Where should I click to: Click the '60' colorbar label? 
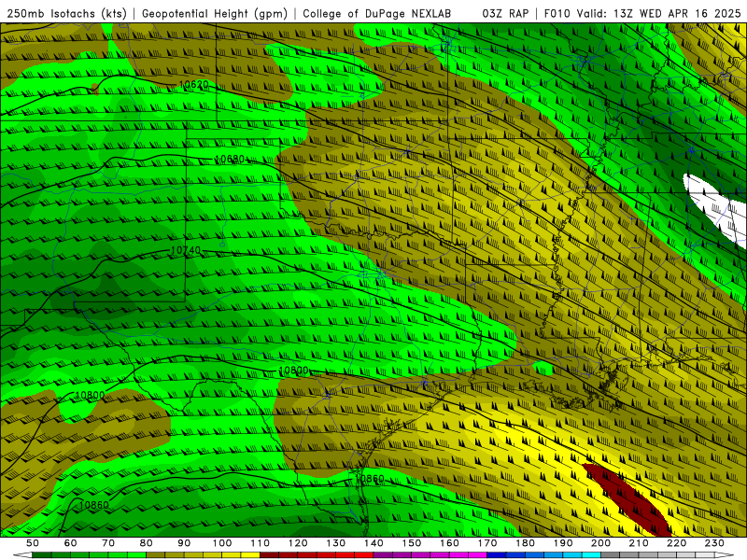[x=70, y=543]
